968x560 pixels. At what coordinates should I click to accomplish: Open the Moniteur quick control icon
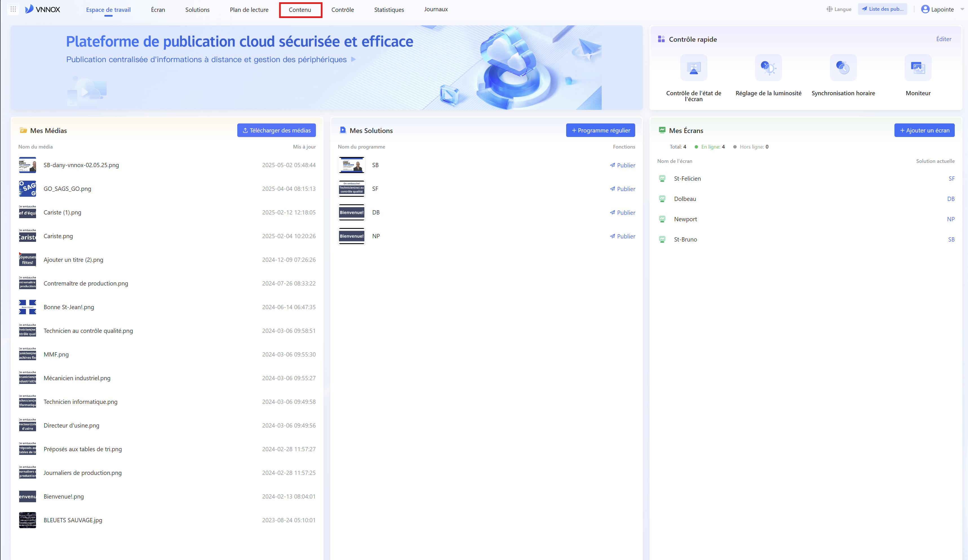pos(918,68)
